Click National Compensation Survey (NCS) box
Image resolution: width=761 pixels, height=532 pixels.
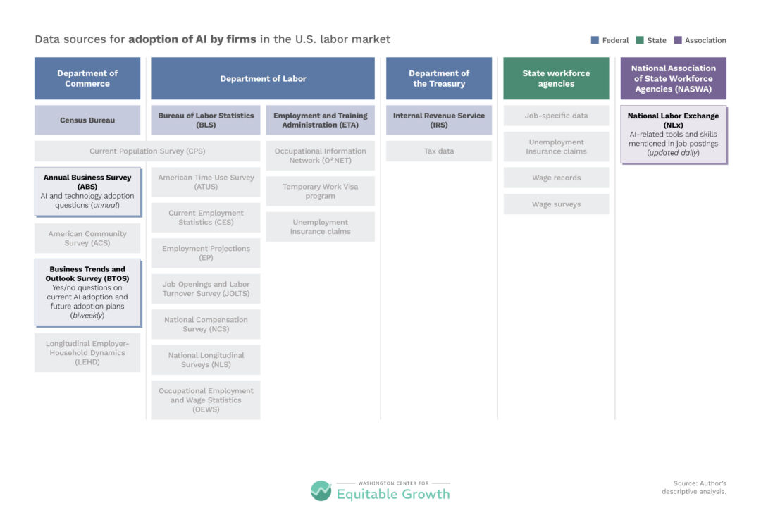tap(206, 324)
